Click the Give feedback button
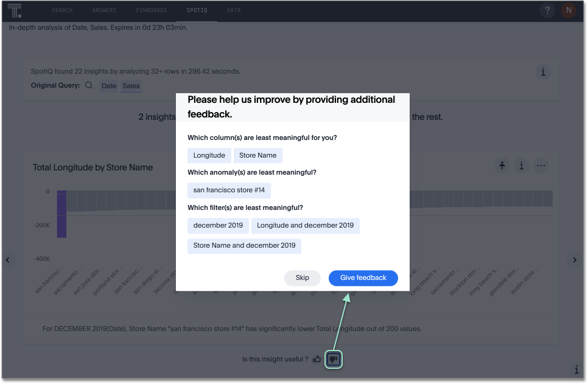The width and height of the screenshot is (588, 384). point(363,278)
